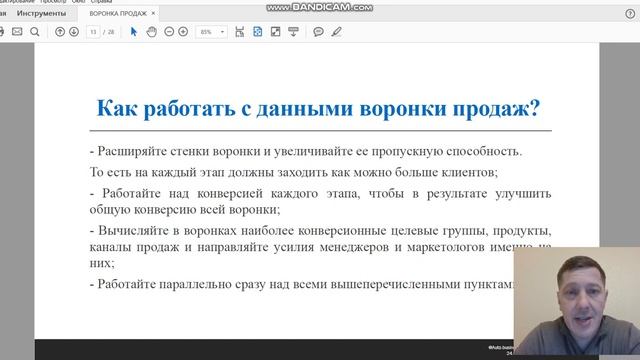Open the search magnifier tool

pos(35,32)
